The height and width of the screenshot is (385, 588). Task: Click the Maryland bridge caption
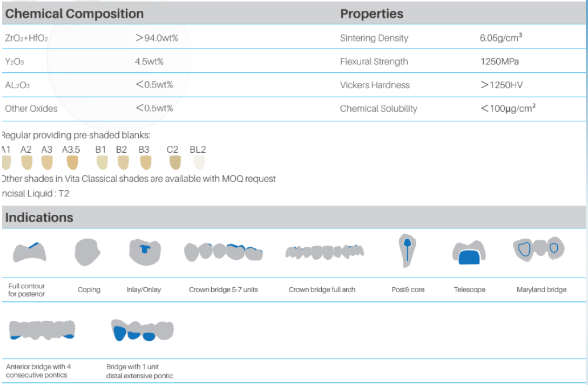[542, 290]
